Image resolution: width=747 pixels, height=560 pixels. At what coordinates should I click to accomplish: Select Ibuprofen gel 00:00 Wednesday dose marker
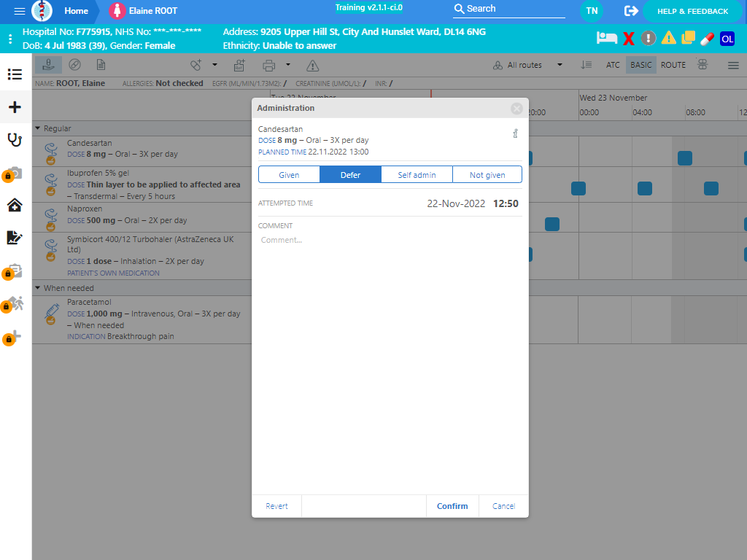[578, 189]
